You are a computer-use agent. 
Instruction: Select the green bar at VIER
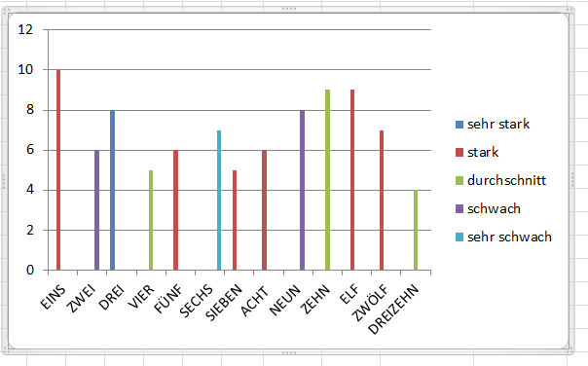click(151, 220)
